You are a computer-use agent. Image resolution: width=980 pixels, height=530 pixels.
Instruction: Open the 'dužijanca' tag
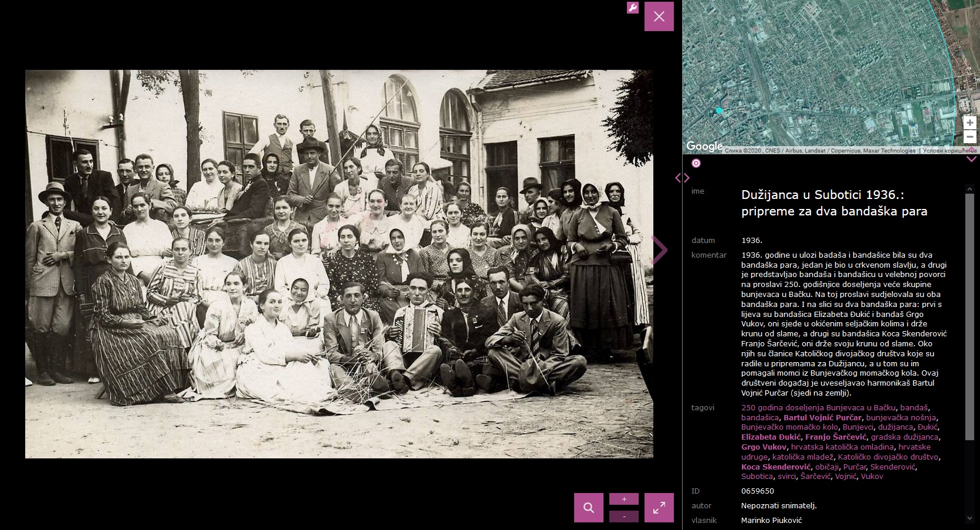896,427
